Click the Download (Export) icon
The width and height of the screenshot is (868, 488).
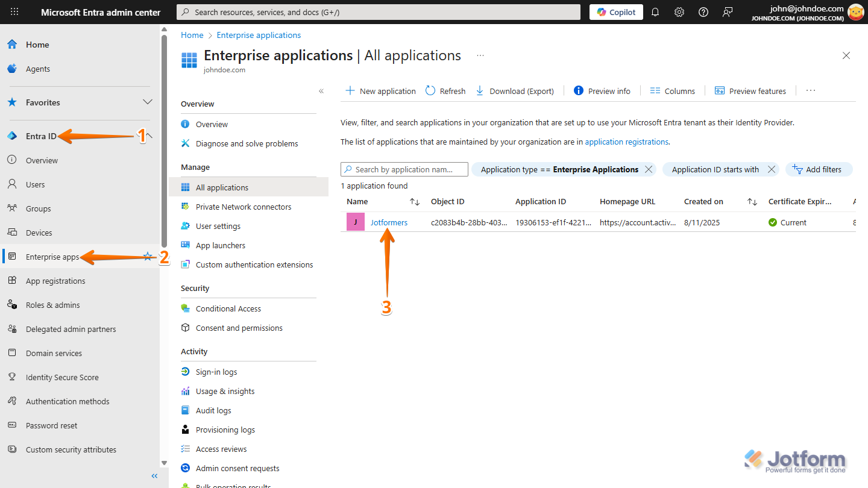click(480, 91)
